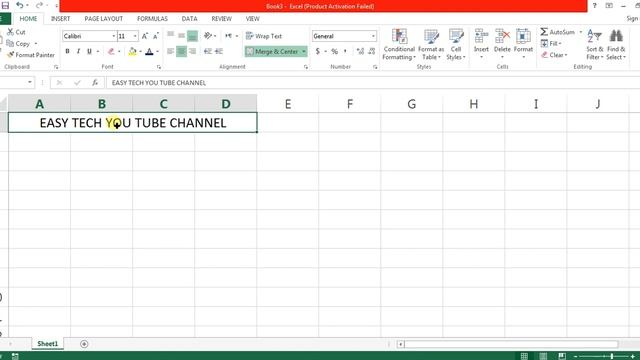Toggle Align Left
The image size is (640, 360).
pos(171,51)
